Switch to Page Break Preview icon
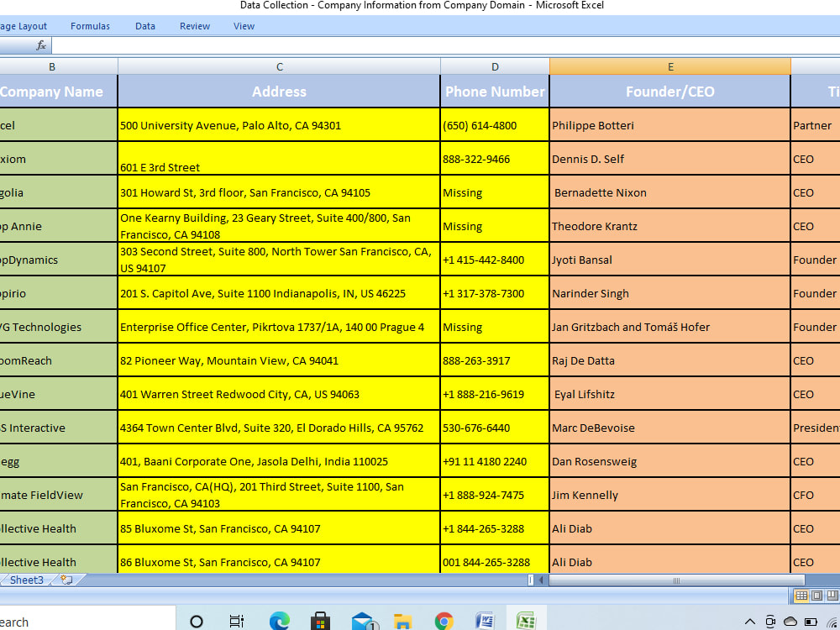The image size is (840, 630). click(x=832, y=596)
